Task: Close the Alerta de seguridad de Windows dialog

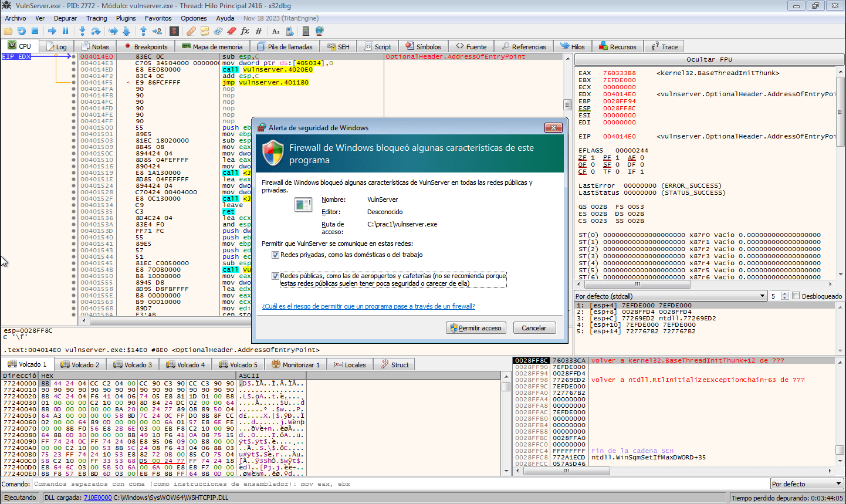Action: 553,127
